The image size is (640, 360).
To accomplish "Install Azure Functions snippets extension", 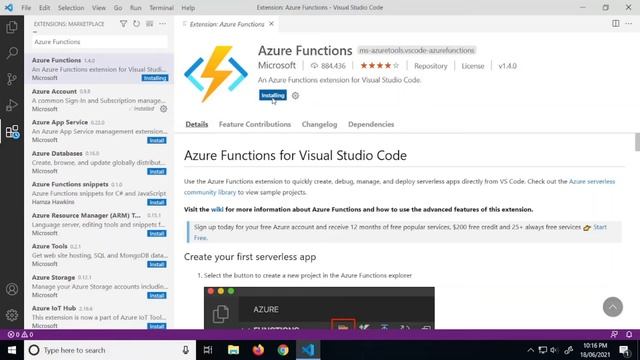I will (x=157, y=202).
